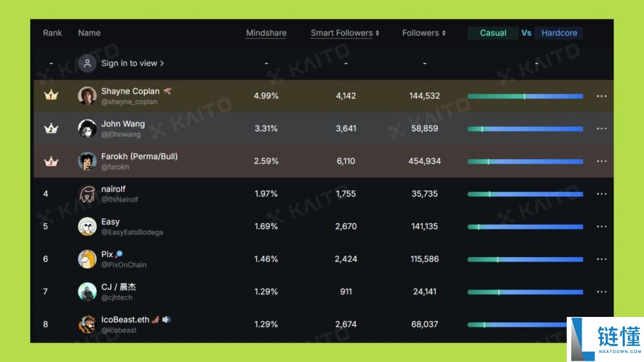Open @cjhtech handle

(x=117, y=298)
